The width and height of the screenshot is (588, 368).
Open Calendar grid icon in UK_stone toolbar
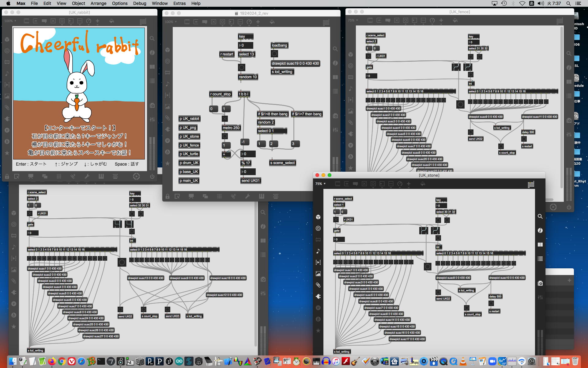[531, 184]
